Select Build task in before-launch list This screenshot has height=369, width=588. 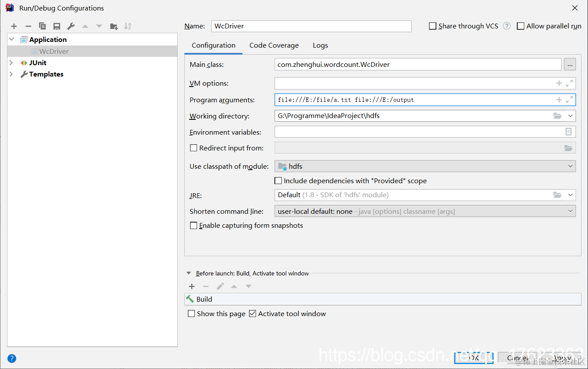tap(383, 299)
